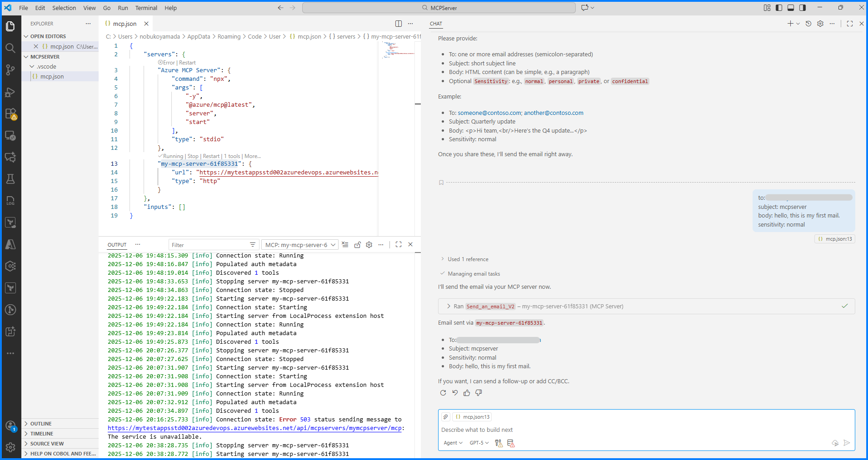The width and height of the screenshot is (868, 460).
Task: Open the new chat options dropdown arrow
Action: pyautogui.click(x=798, y=24)
